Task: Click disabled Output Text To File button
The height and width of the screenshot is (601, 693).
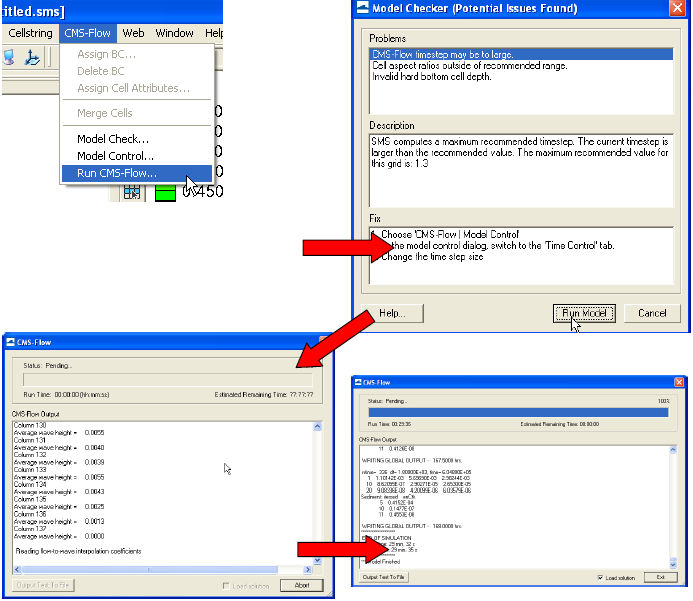Action: click(43, 585)
